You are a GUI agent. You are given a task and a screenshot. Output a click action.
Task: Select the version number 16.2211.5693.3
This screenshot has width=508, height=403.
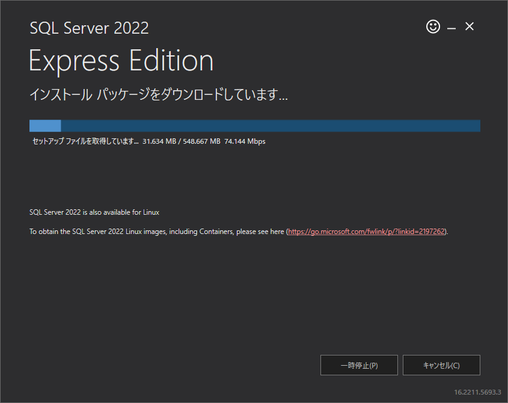click(x=478, y=392)
